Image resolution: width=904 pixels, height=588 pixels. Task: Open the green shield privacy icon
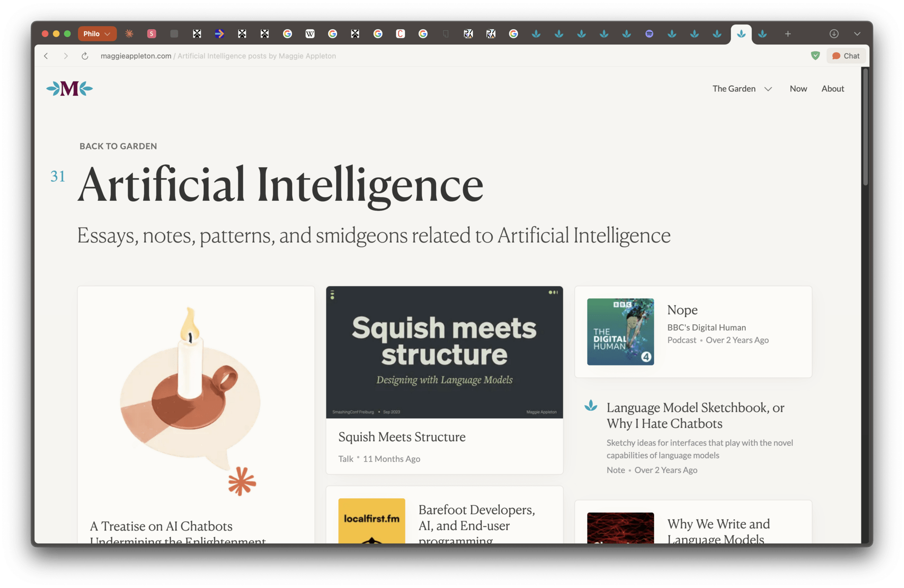point(815,55)
